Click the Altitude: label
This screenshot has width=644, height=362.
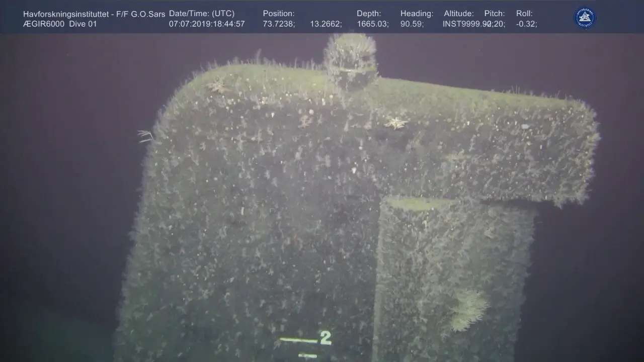tap(458, 14)
